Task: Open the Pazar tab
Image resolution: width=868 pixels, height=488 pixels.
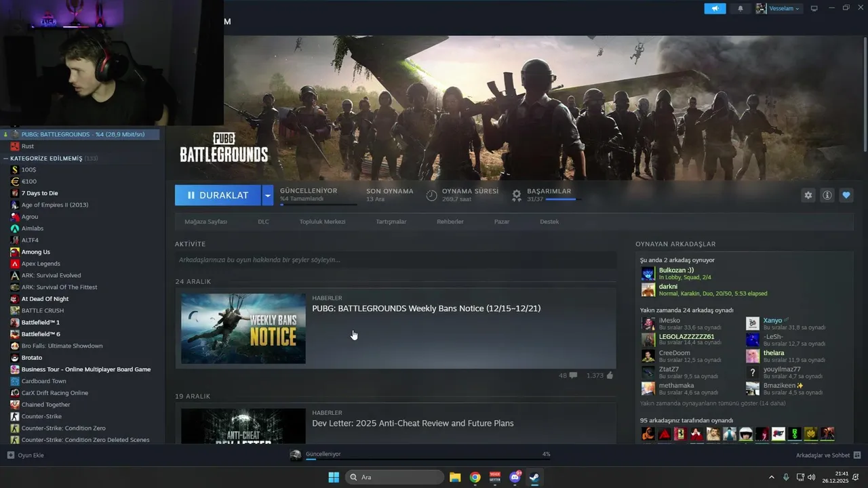Action: 502,222
